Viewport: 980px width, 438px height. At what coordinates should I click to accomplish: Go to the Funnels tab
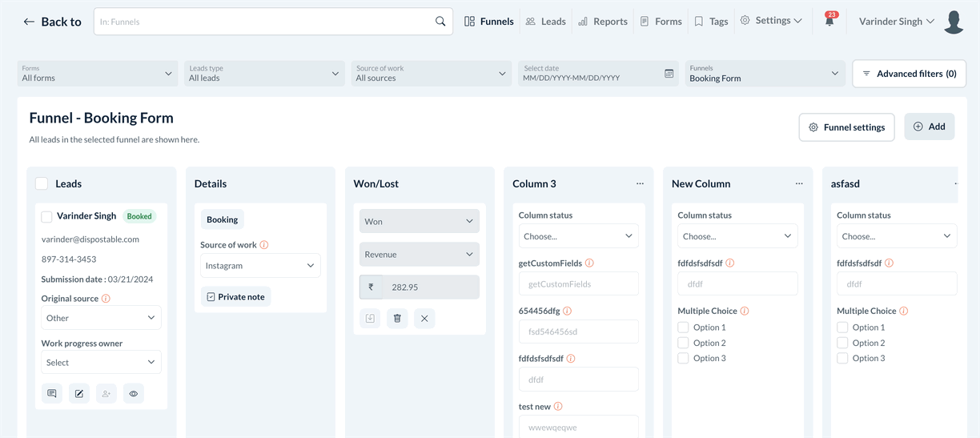tap(488, 22)
